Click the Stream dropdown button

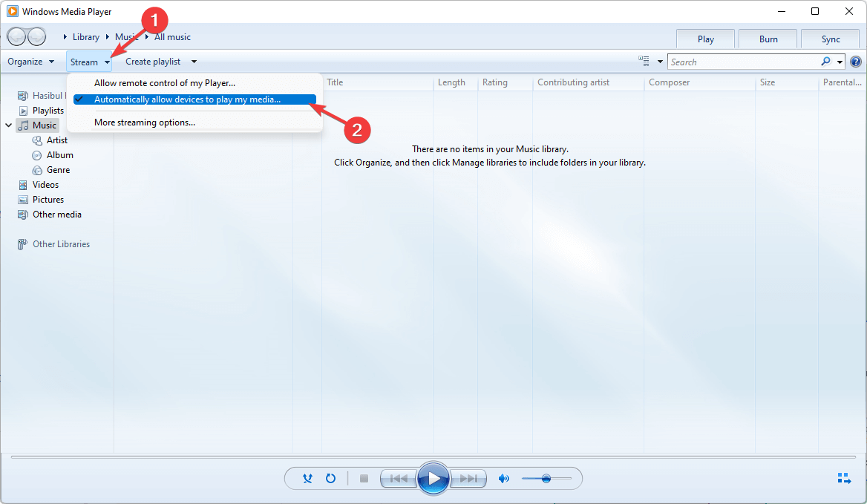click(90, 62)
